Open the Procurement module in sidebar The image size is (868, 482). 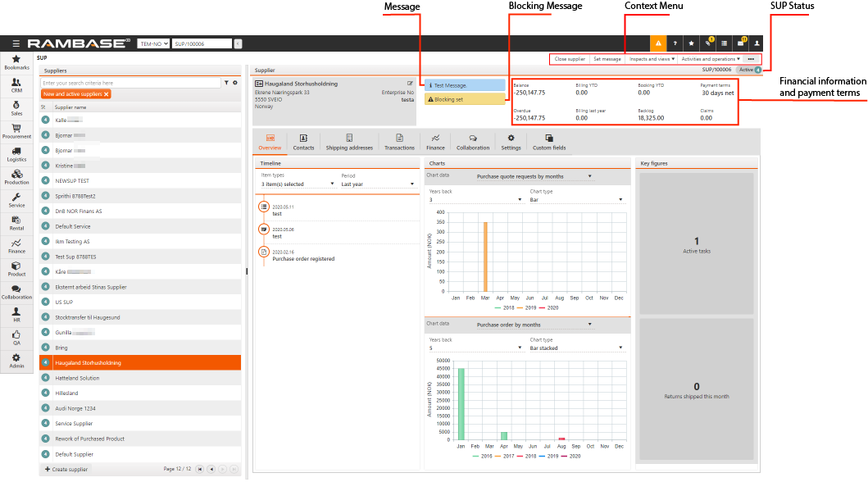[16, 130]
